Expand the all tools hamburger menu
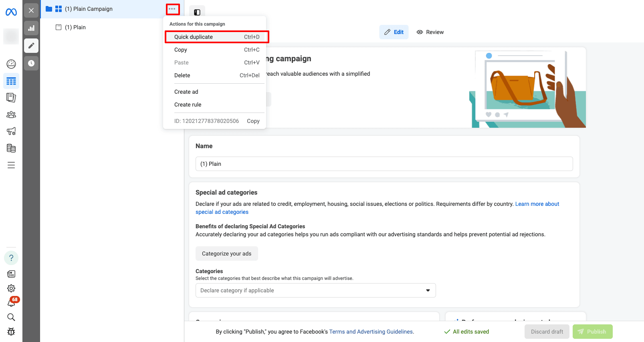Screen dimensions: 644x342 (x=11, y=165)
